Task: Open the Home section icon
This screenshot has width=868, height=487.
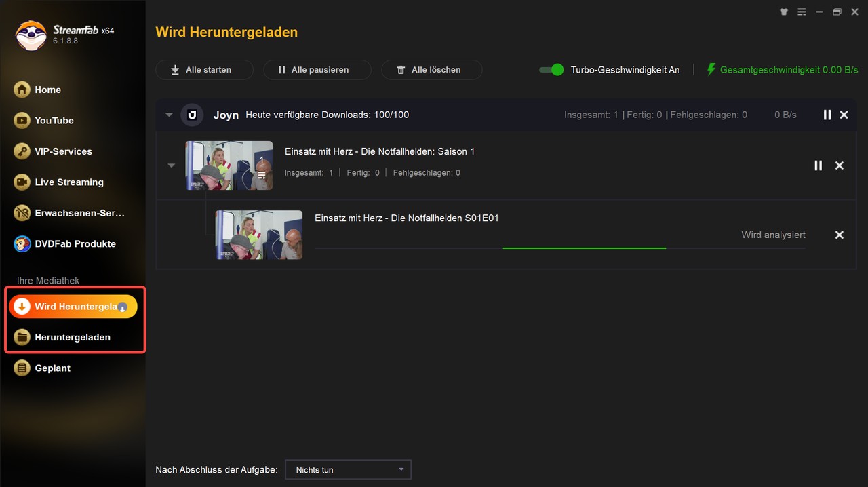Action: [x=22, y=90]
